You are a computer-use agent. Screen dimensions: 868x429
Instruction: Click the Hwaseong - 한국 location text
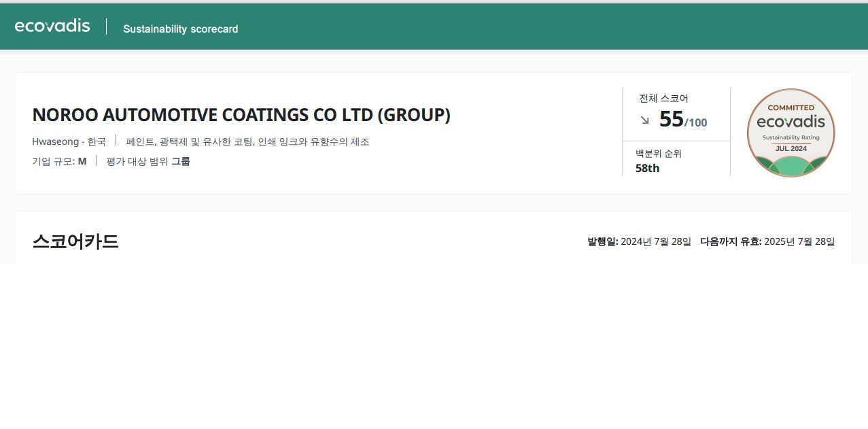(x=69, y=141)
